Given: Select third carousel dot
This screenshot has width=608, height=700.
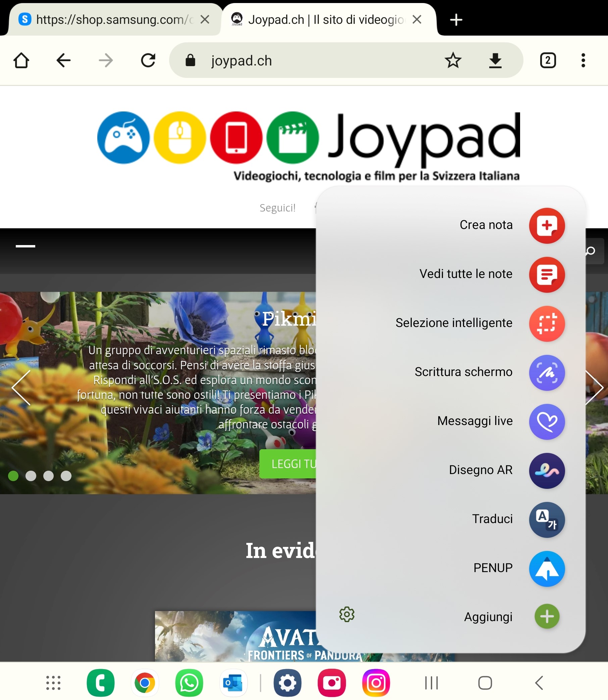Looking at the screenshot, I should tap(49, 476).
